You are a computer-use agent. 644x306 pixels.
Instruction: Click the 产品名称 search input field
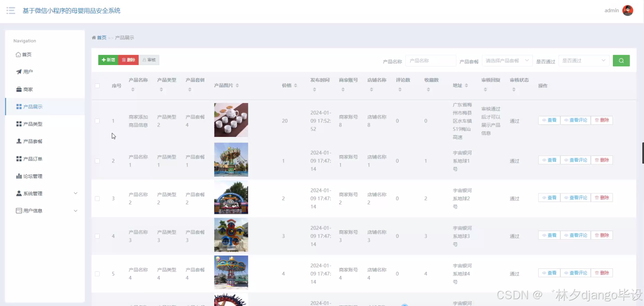pos(431,61)
